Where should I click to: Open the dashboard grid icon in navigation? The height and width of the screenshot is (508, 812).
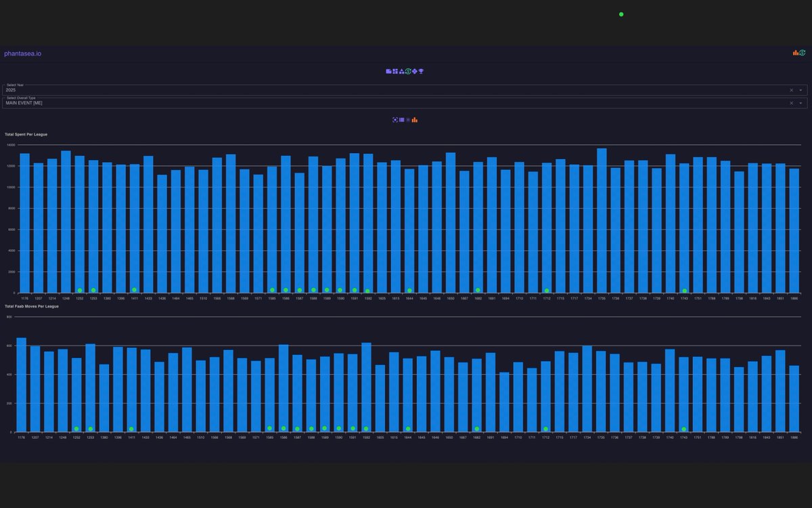point(395,71)
